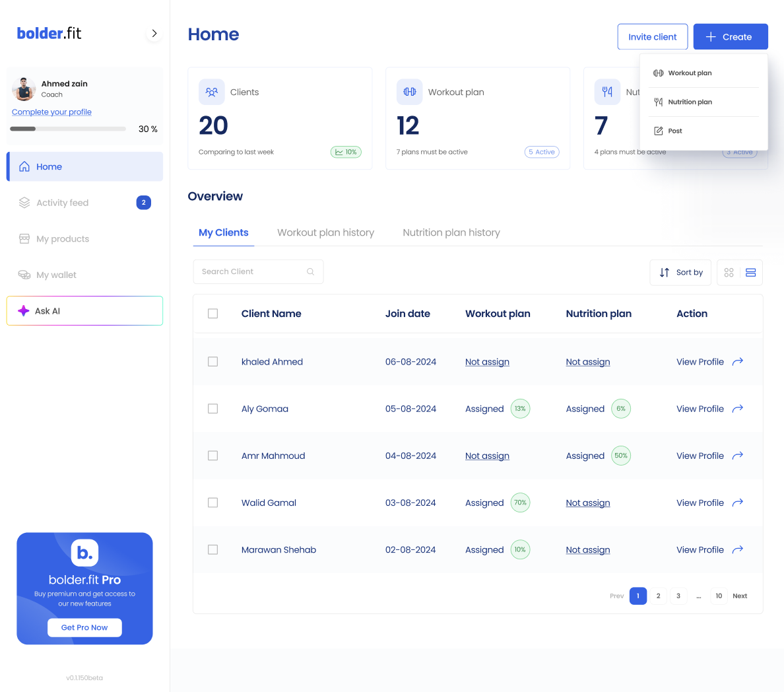Image resolution: width=784 pixels, height=692 pixels.
Task: Click the grid view layout icon
Action: coord(729,273)
